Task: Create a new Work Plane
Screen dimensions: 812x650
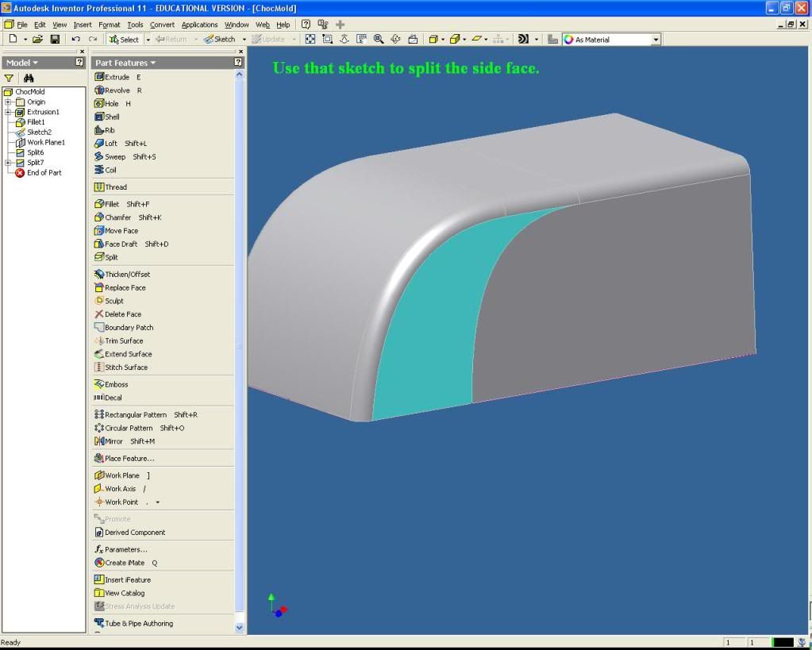Action: (x=121, y=475)
